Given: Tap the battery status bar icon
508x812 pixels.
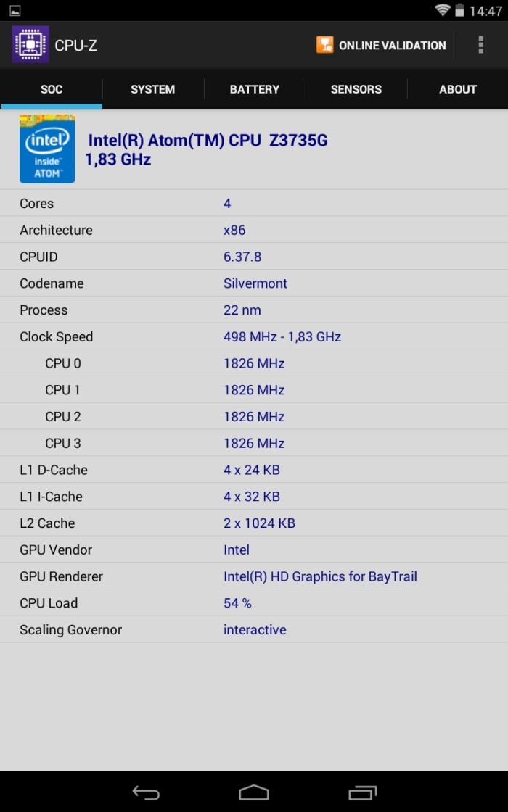Looking at the screenshot, I should [459, 10].
